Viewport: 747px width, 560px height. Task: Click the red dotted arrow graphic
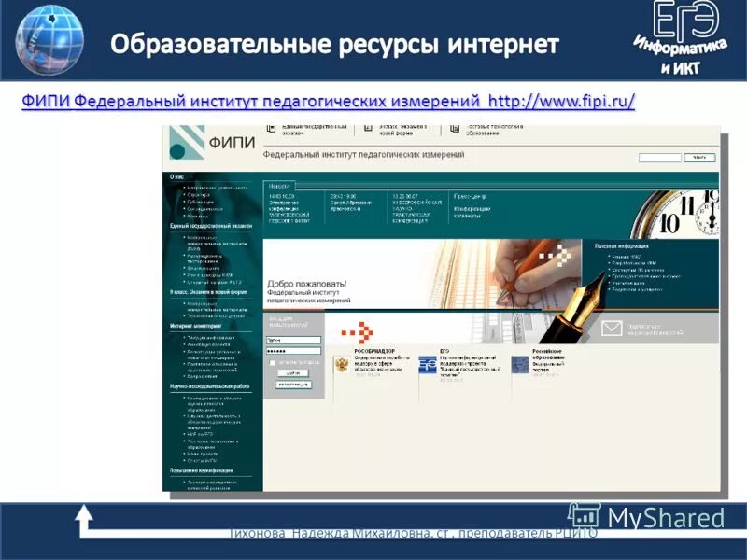point(357,332)
